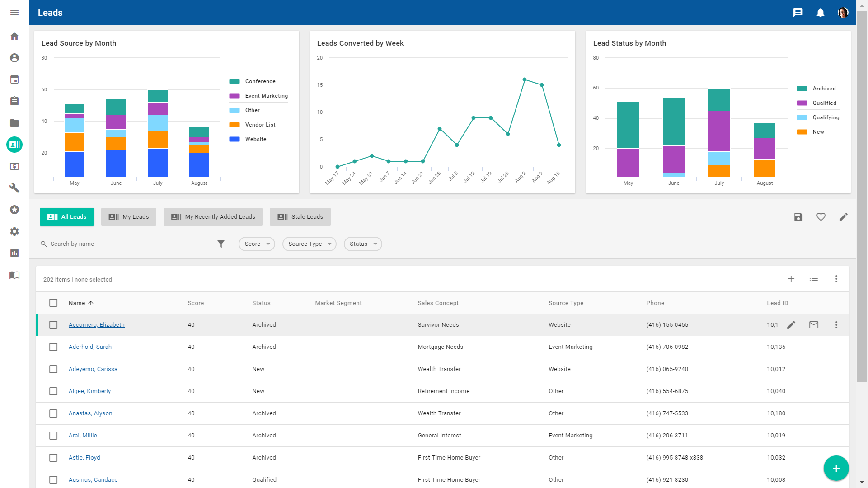Click the green floating add button
The width and height of the screenshot is (868, 488).
coord(836,469)
